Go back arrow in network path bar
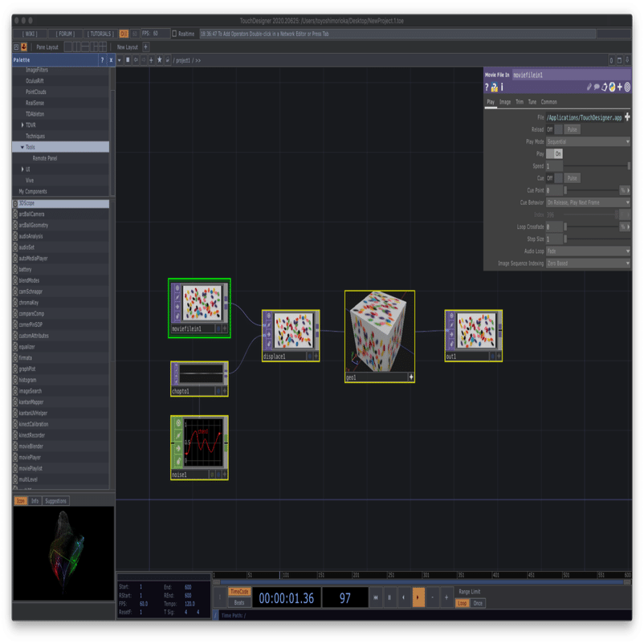The height and width of the screenshot is (644, 644). point(136,60)
